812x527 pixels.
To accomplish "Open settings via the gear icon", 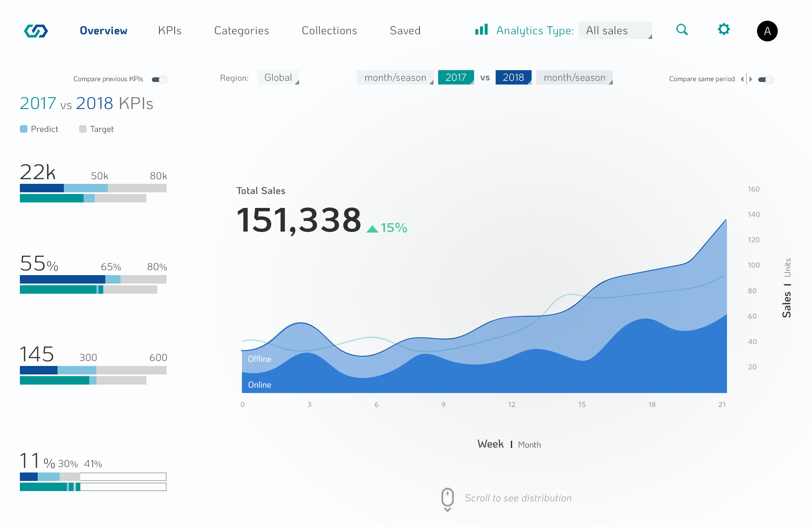I will (x=724, y=29).
